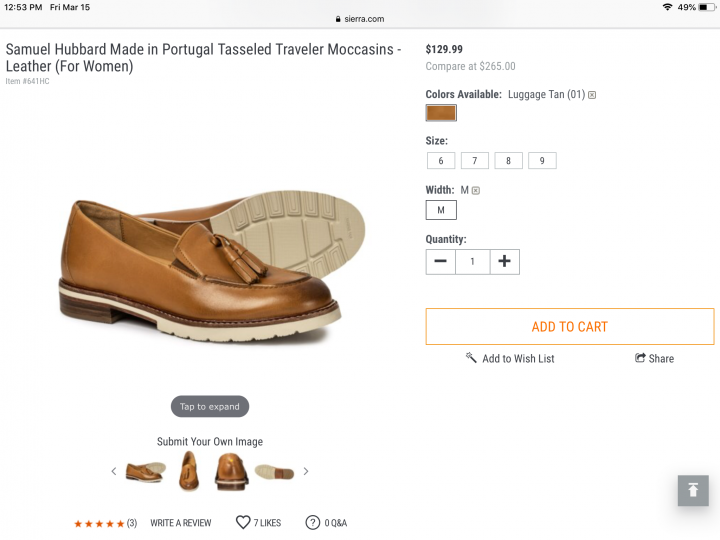
Task: Select width M box
Action: coord(441,210)
